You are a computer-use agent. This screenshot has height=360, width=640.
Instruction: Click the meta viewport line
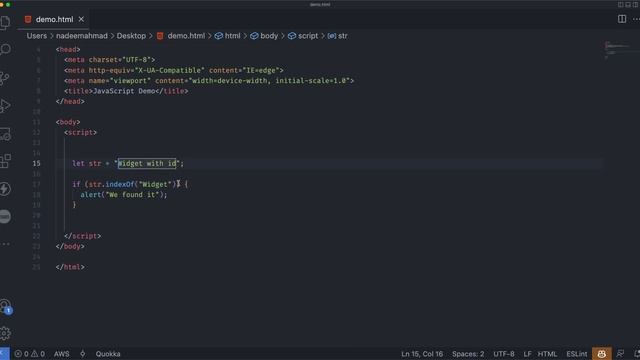coord(209,80)
